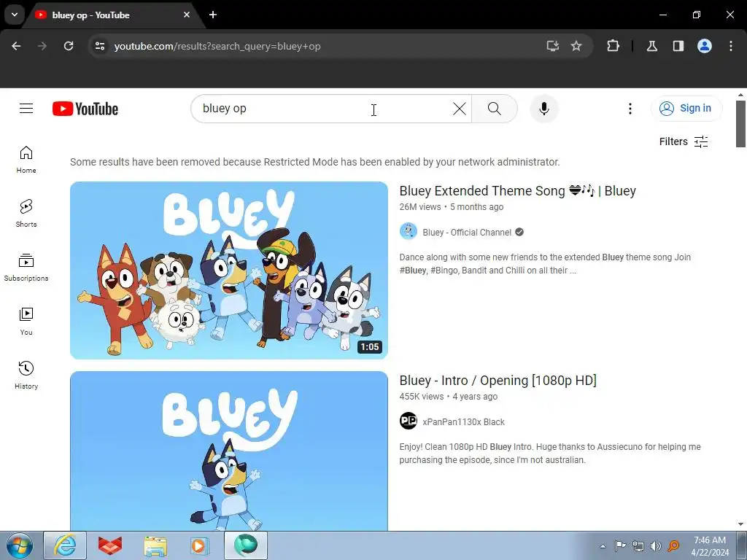This screenshot has height=560, width=747.
Task: Click the page vertical scrollbar
Action: coord(740,124)
